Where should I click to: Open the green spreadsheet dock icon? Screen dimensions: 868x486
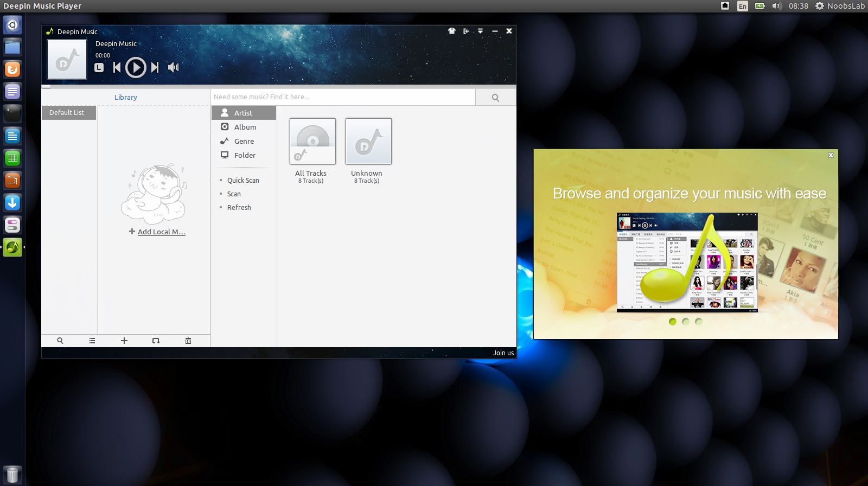[x=12, y=158]
